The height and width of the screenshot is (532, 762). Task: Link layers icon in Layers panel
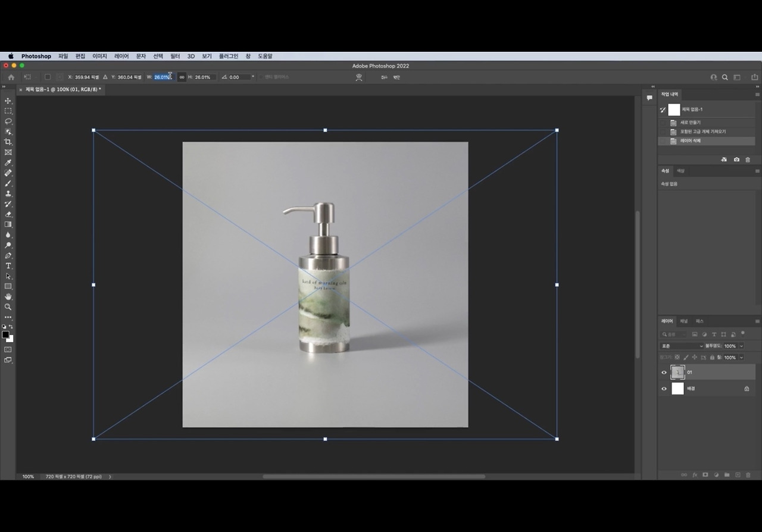pyautogui.click(x=684, y=475)
